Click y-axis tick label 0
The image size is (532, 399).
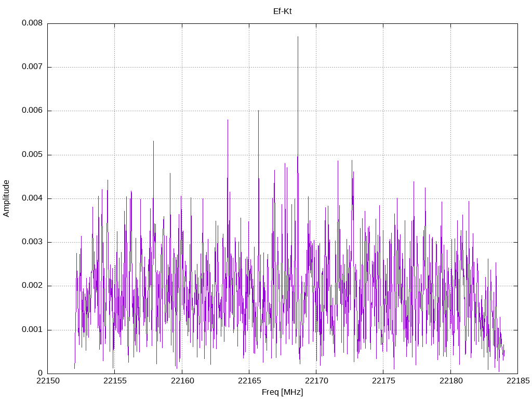click(40, 374)
